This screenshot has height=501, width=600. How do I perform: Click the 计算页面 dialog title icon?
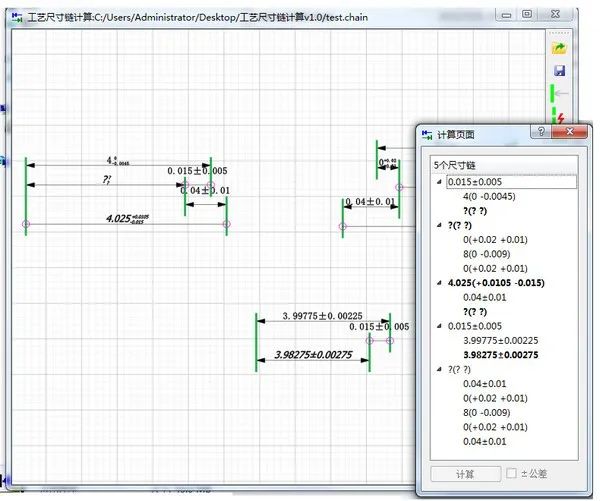click(x=427, y=135)
